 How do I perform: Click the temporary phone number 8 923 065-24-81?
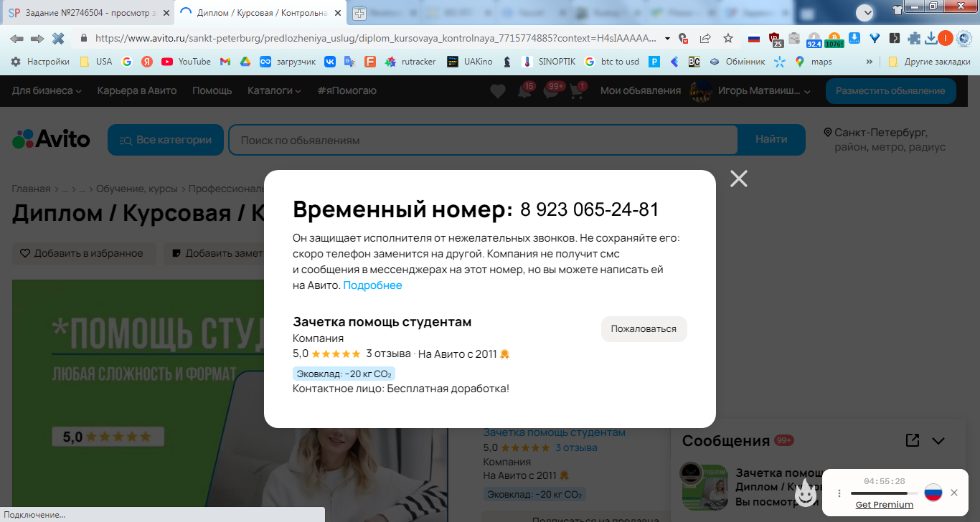pos(589,210)
